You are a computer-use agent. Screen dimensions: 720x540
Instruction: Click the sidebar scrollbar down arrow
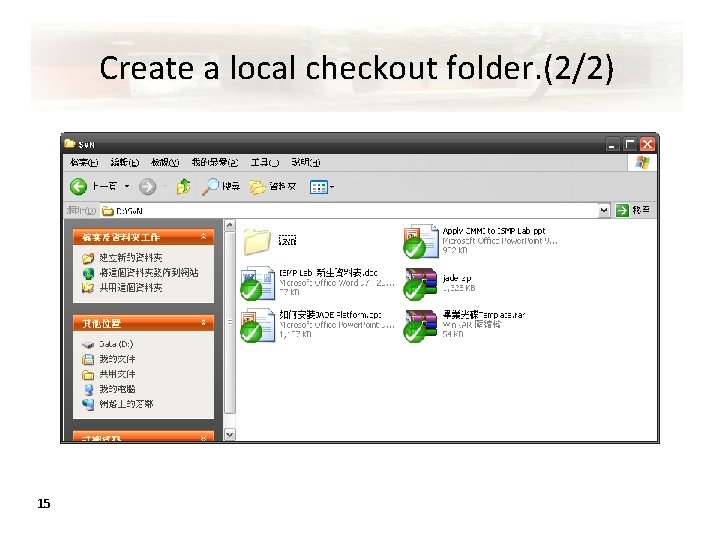tap(230, 434)
